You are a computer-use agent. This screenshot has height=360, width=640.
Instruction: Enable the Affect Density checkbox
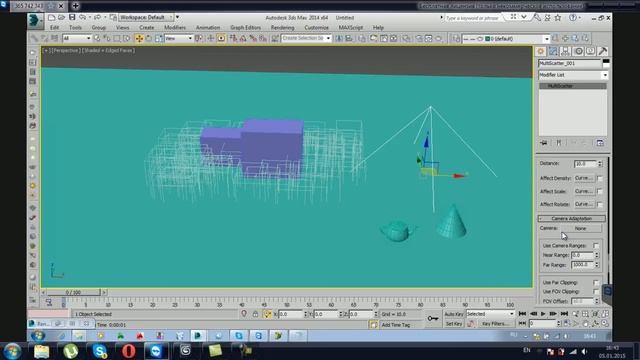point(600,178)
